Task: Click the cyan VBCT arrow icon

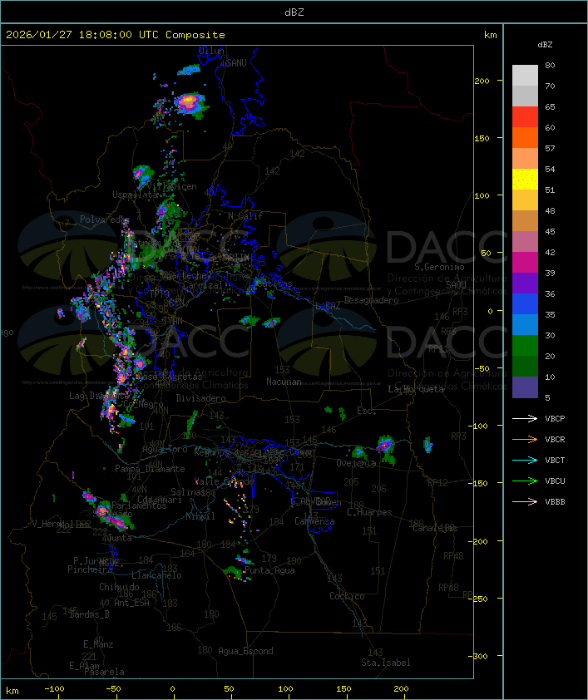Action: (526, 460)
